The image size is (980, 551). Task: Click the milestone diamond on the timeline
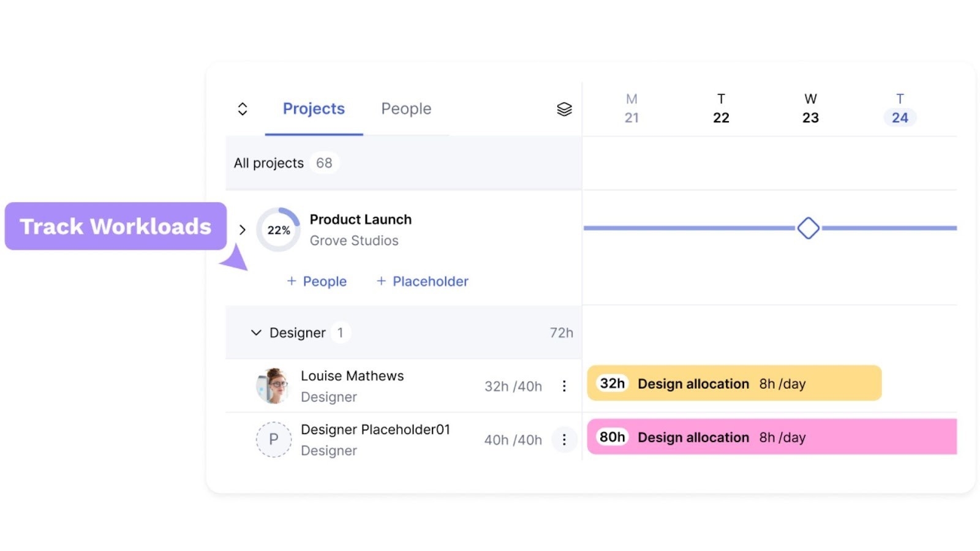click(808, 227)
